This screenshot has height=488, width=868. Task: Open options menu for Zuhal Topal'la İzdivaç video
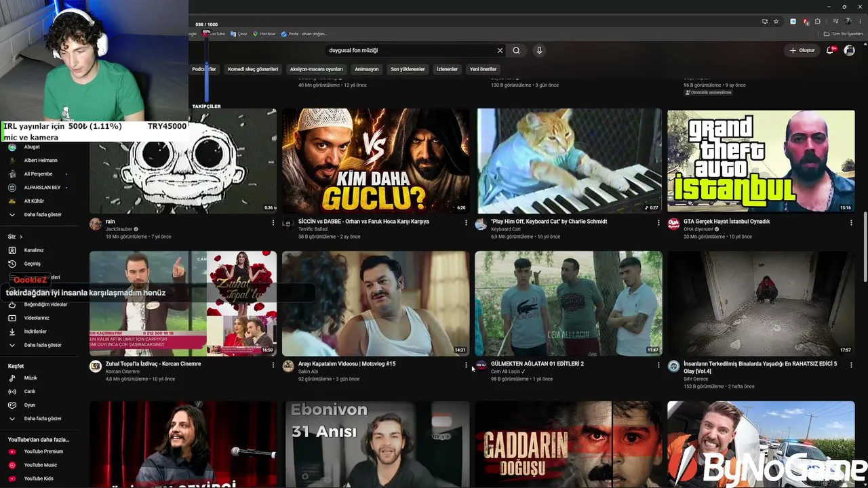[x=273, y=365]
